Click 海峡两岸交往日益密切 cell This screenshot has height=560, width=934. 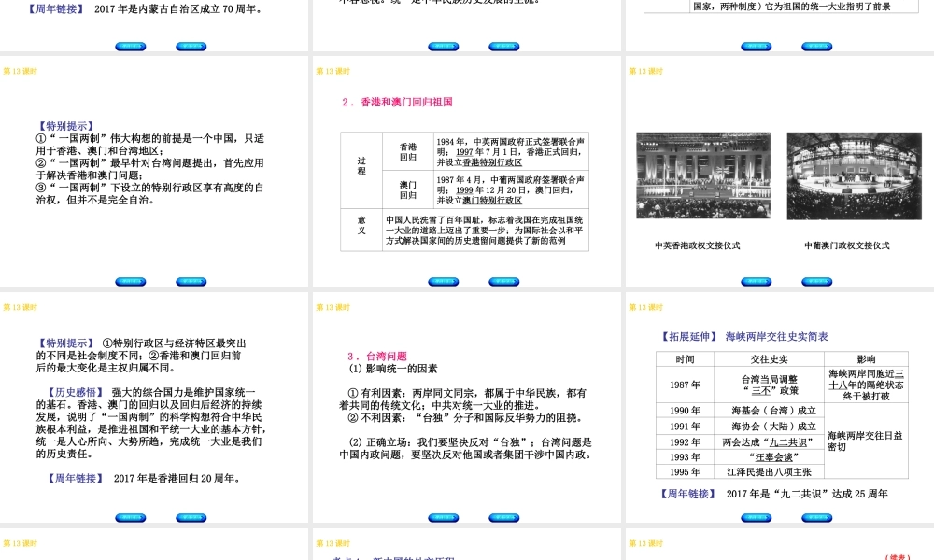point(866,441)
